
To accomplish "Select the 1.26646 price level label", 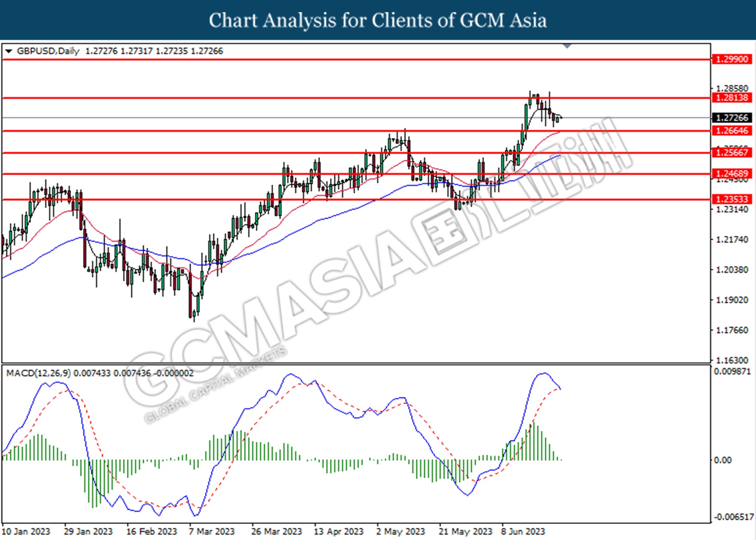I will 732,131.
